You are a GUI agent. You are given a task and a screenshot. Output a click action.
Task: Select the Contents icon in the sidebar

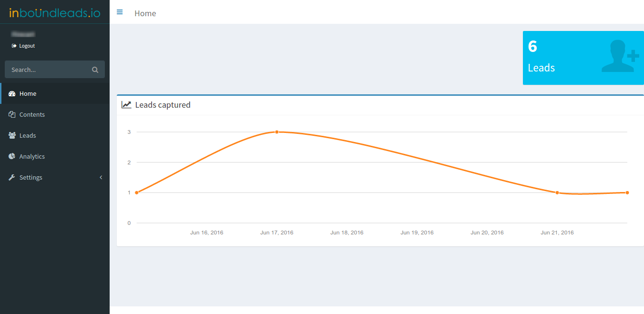click(12, 114)
